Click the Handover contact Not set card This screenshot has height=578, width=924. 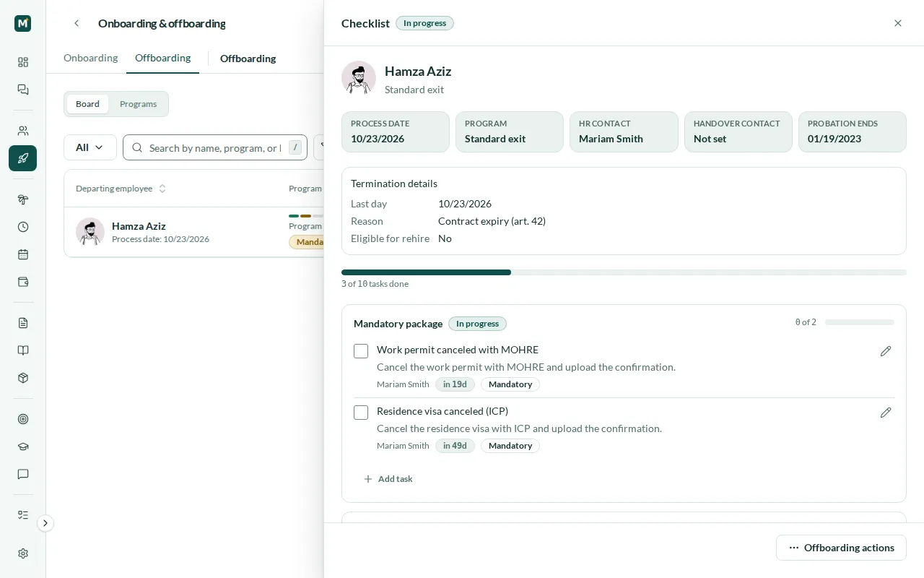738,131
